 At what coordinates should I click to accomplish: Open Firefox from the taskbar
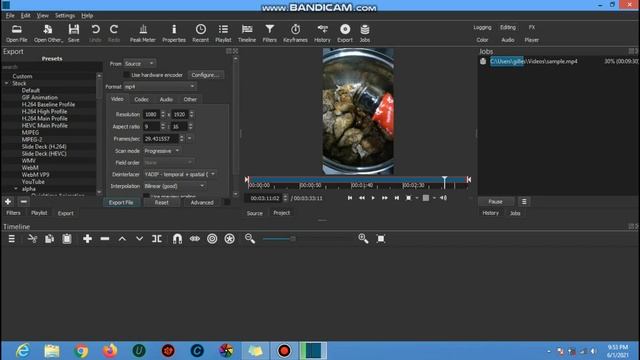[110, 351]
